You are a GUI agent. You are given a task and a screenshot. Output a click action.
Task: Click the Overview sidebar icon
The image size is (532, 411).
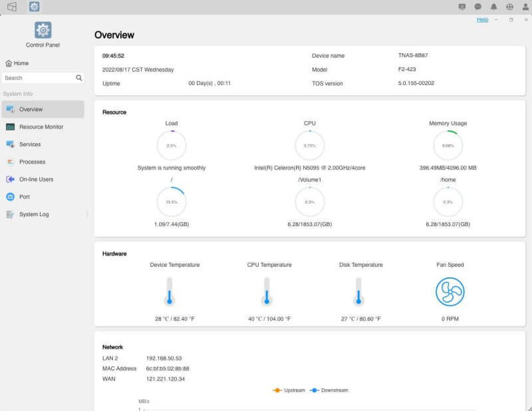tap(10, 109)
